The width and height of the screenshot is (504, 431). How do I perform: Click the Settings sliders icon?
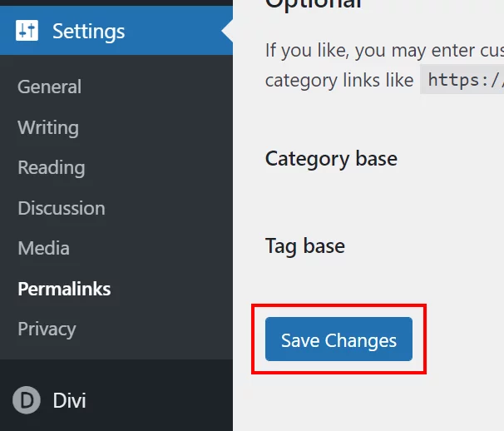pyautogui.click(x=27, y=31)
